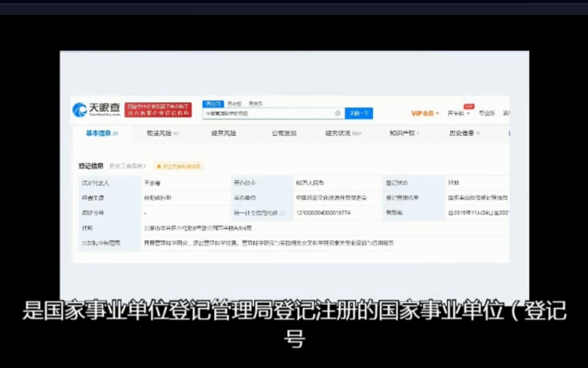
Task: Click inside the company search input field
Action: tap(269, 113)
